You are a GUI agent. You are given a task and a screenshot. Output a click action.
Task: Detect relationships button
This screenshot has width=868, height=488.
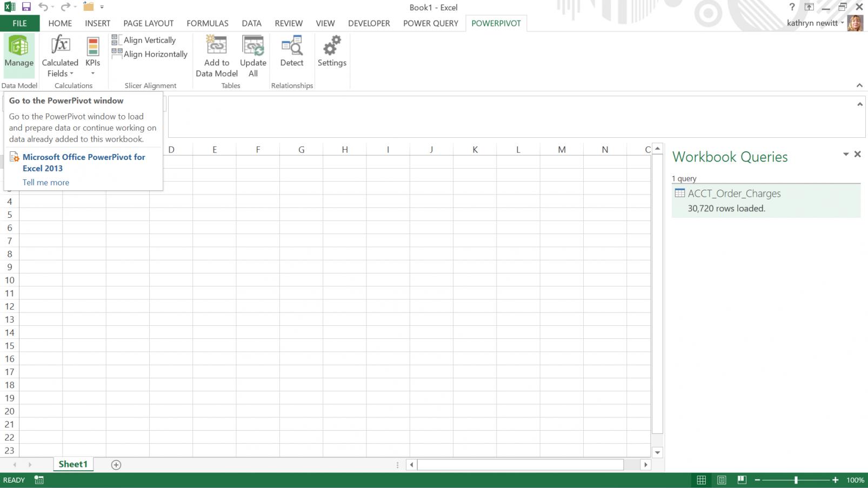tap(292, 51)
